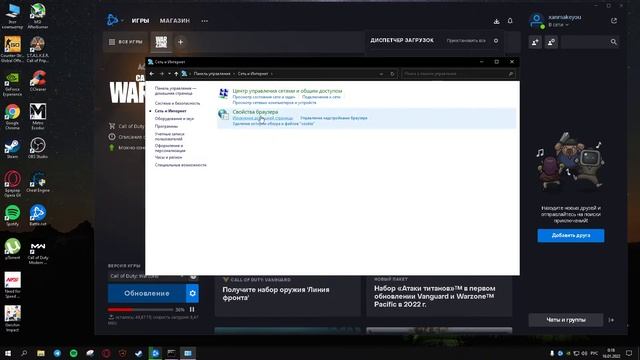Select Genshin Impact desktop icon
Viewport: 640px width, 360px height.
point(12,319)
